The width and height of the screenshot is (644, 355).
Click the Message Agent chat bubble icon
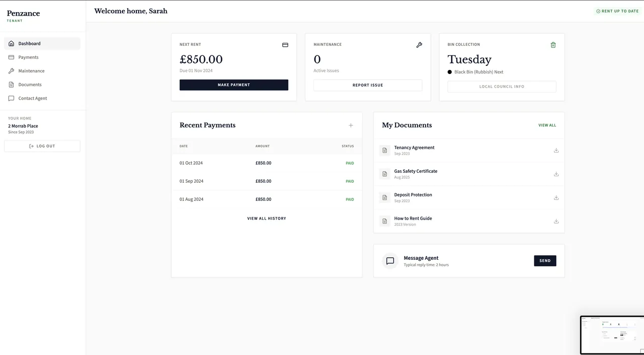[x=390, y=261]
